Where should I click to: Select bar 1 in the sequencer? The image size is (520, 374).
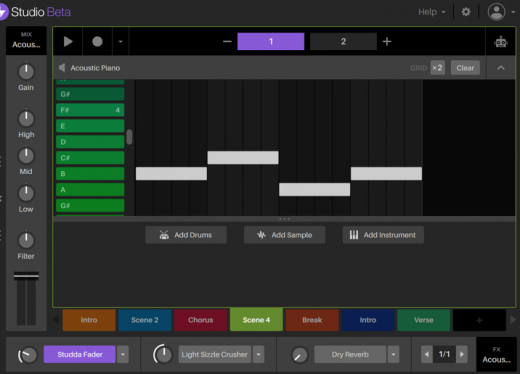point(271,41)
